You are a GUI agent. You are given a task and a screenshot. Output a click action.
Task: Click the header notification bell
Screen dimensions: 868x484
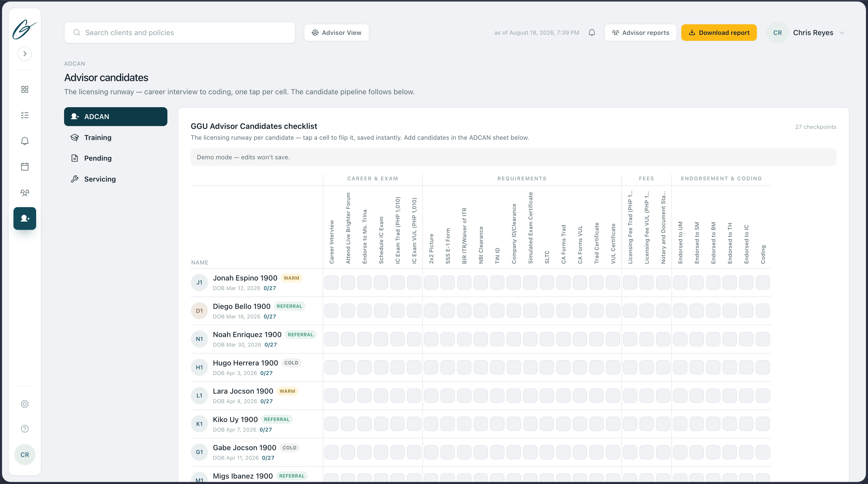click(x=592, y=32)
